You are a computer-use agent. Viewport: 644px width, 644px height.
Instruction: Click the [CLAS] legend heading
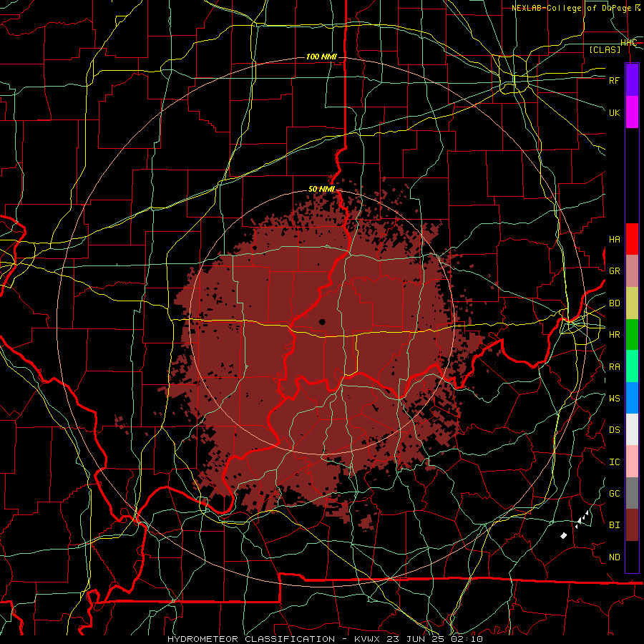coord(605,50)
